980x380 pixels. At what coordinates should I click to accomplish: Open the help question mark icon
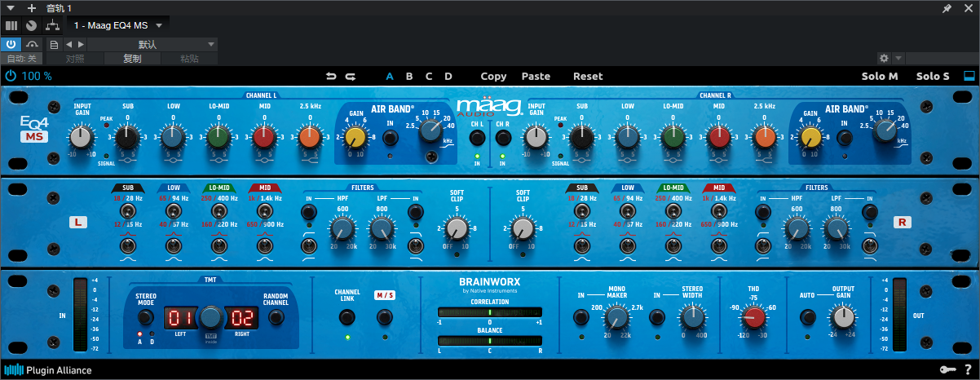[x=968, y=370]
